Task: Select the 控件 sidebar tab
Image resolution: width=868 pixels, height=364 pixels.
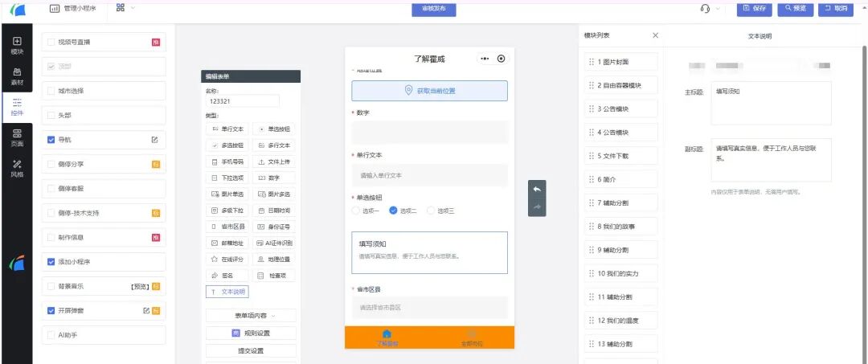Action: 17,108
